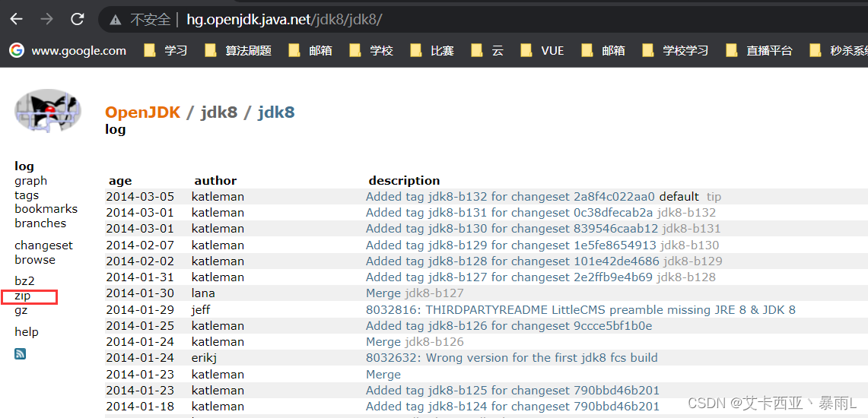868x418 pixels.
Task: Open 'Added tag jdk8-b129 for changeset 1e5fe8654913'
Action: pyautogui.click(x=511, y=245)
